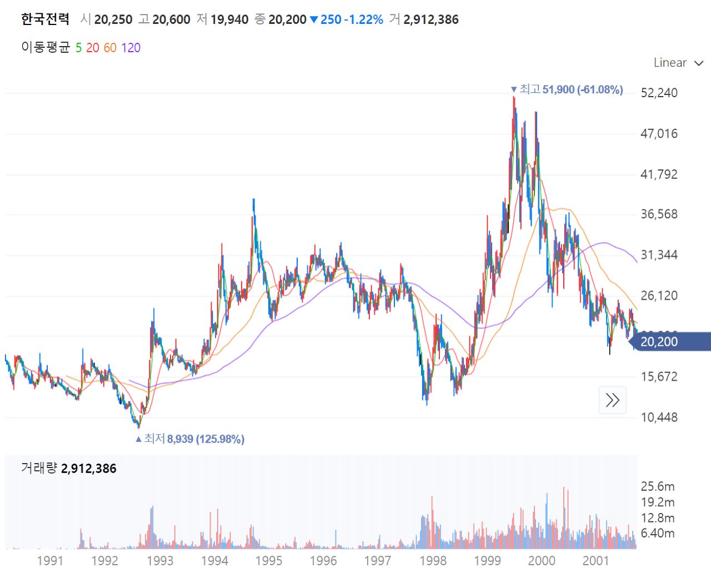Viewport: 711px width, 588px height.
Task: Click the 47,016 price axis value
Action: click(659, 133)
